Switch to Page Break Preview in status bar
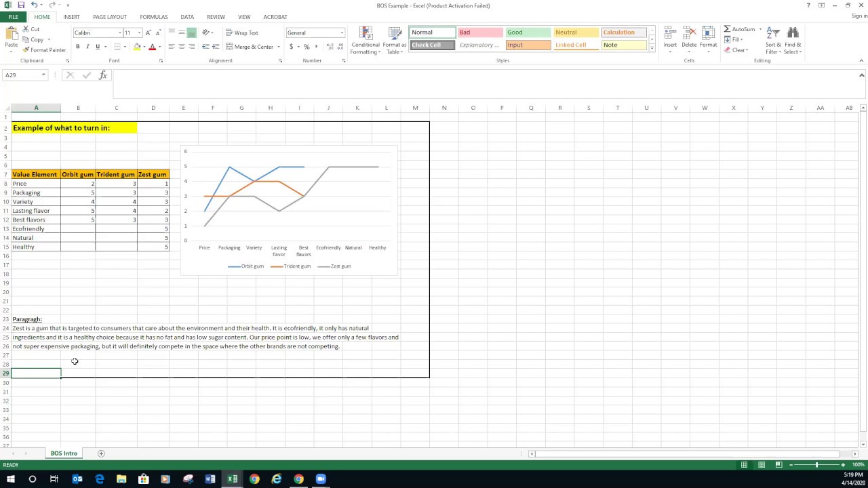 tap(778, 465)
